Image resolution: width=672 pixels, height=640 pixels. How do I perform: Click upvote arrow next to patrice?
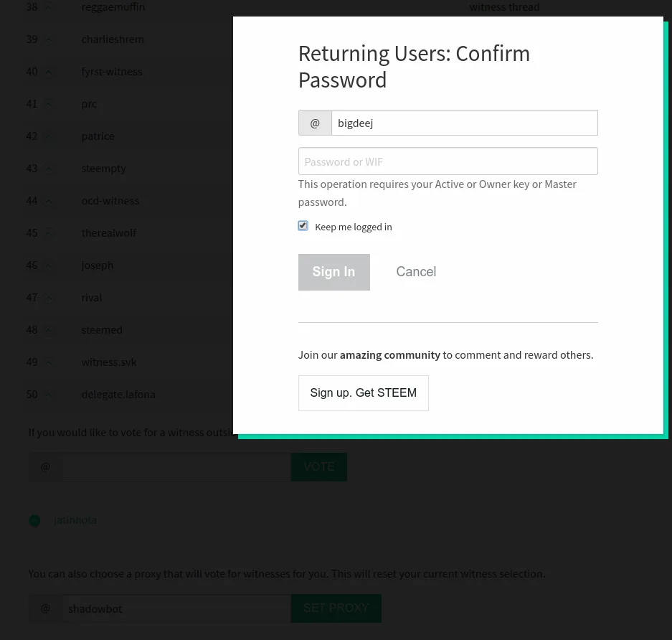coord(49,137)
